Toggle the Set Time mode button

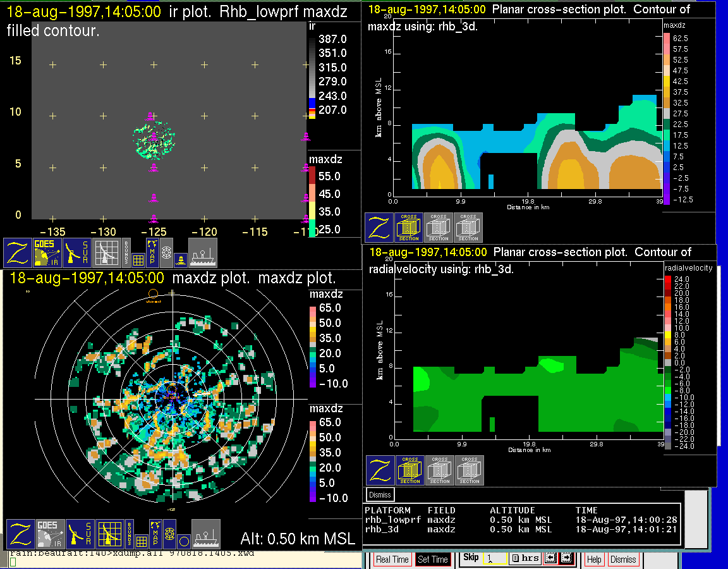[x=432, y=560]
